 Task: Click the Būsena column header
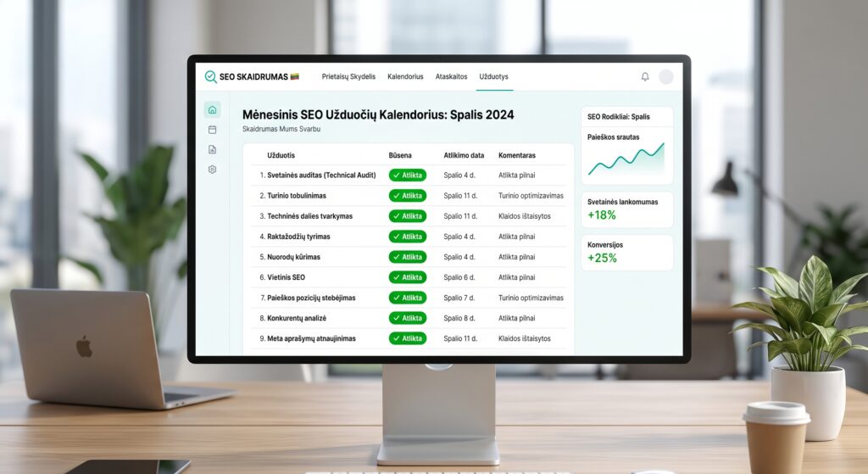click(400, 156)
